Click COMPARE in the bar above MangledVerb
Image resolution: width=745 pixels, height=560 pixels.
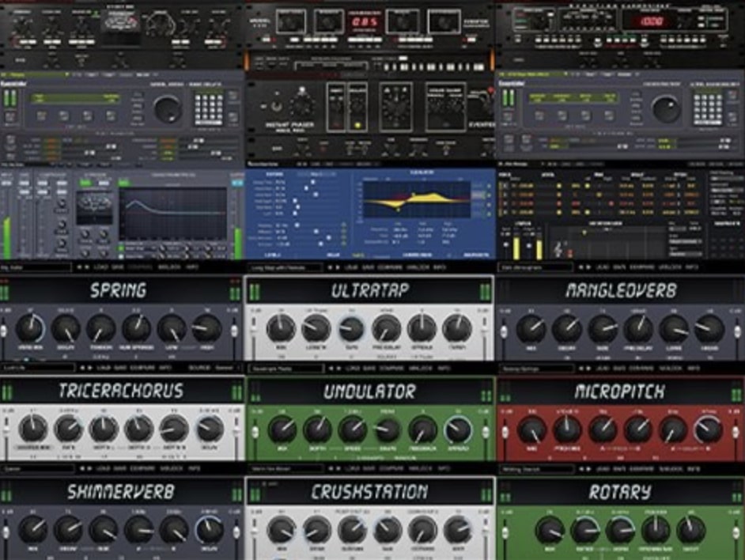click(x=642, y=267)
